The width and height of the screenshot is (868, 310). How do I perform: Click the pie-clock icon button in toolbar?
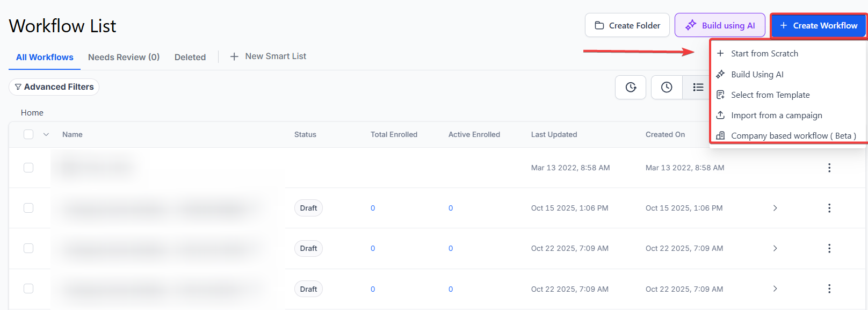pyautogui.click(x=631, y=87)
